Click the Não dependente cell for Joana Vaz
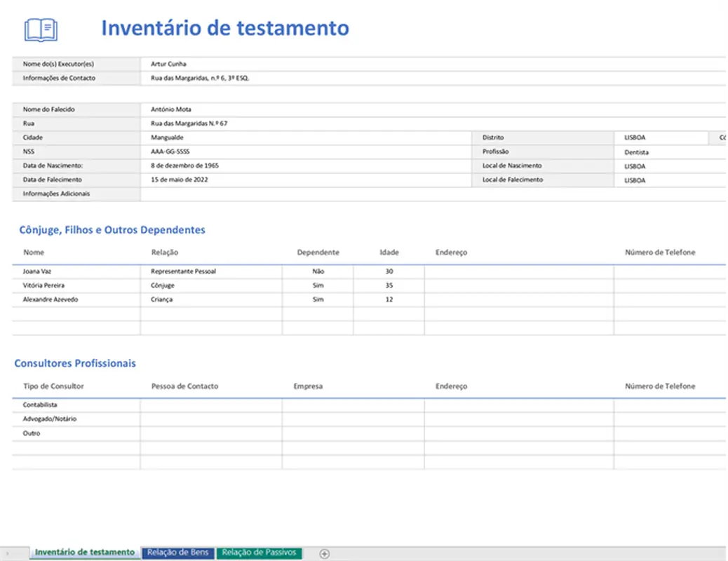The image size is (728, 561). (x=318, y=271)
